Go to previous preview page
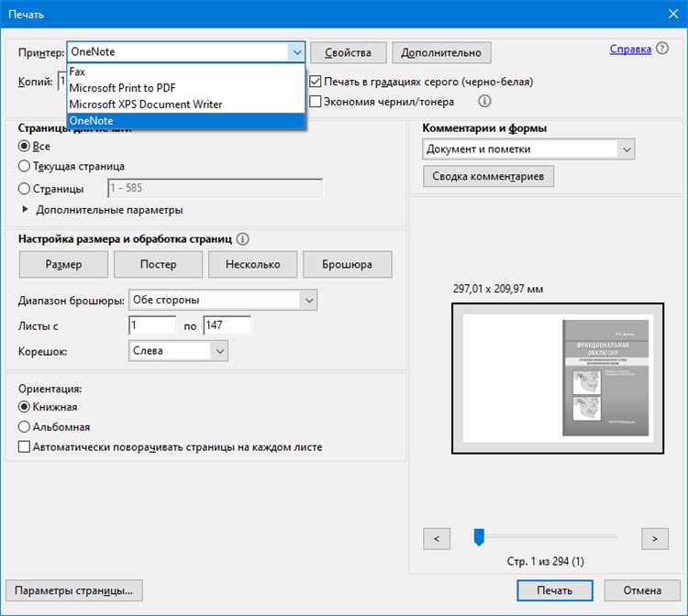 coord(437,539)
